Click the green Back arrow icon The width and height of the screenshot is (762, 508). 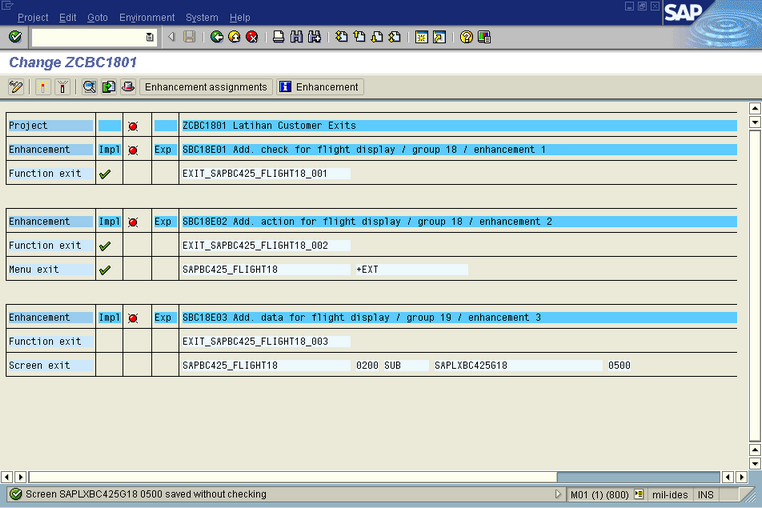pos(217,37)
